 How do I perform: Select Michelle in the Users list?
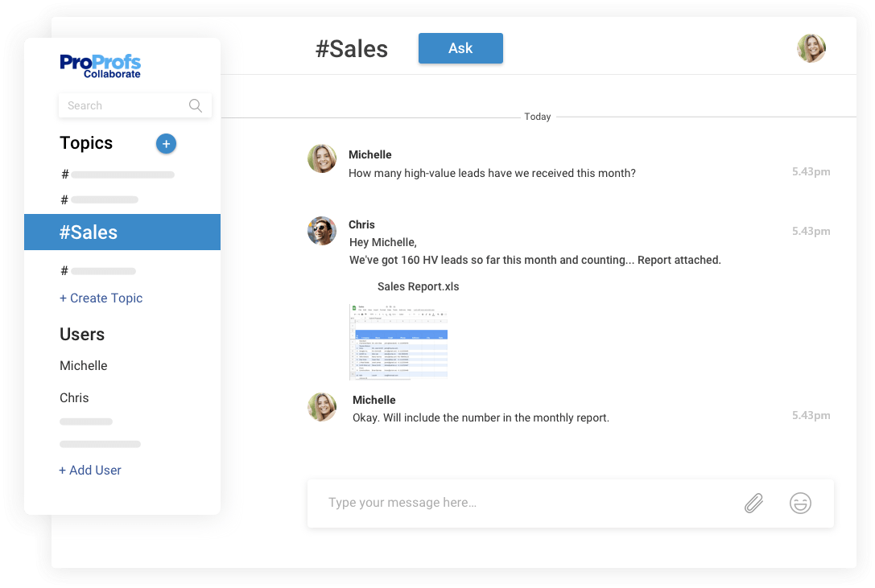(84, 366)
